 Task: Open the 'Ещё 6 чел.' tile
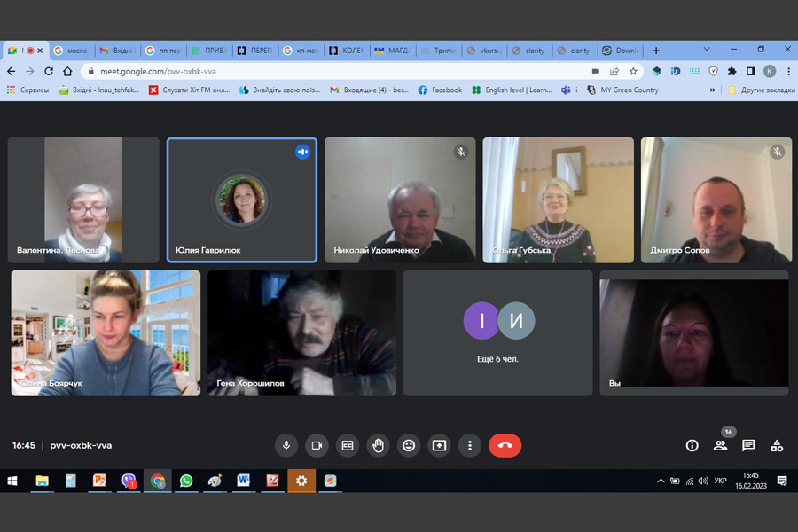[497, 333]
